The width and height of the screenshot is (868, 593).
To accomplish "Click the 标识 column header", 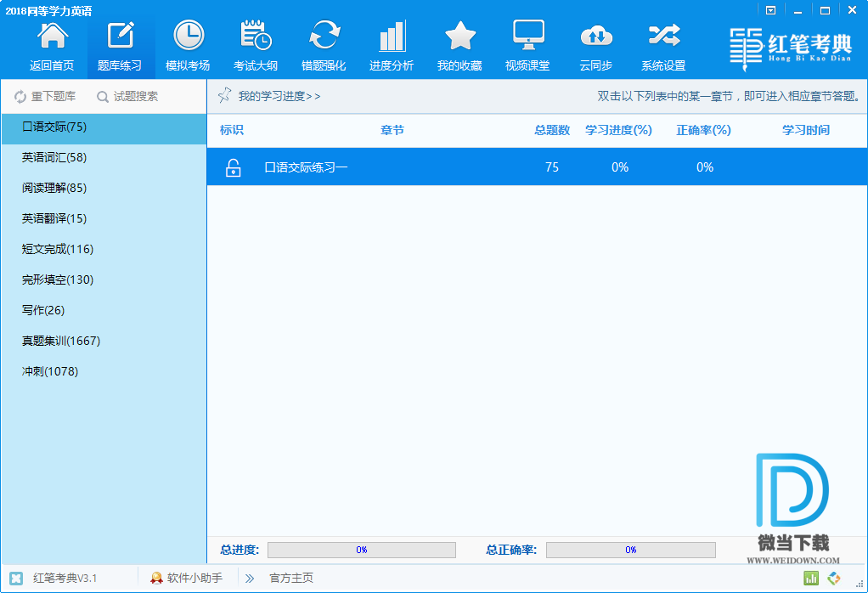I will coord(231,130).
